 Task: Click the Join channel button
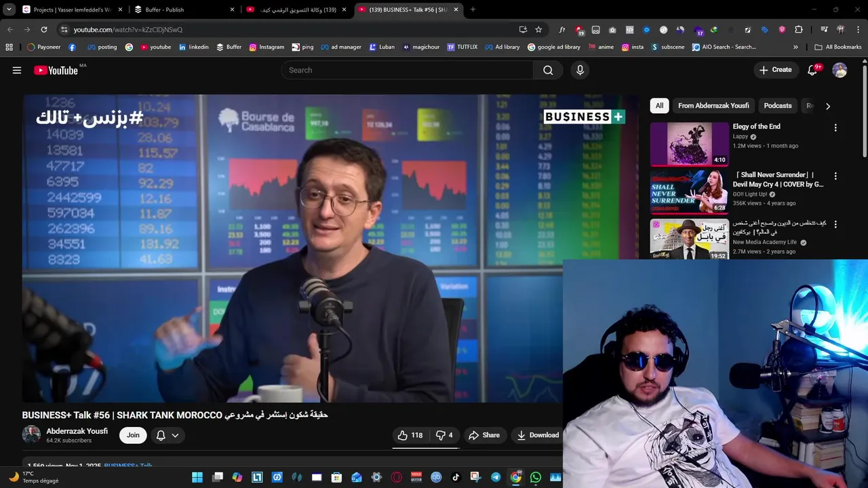coord(133,435)
